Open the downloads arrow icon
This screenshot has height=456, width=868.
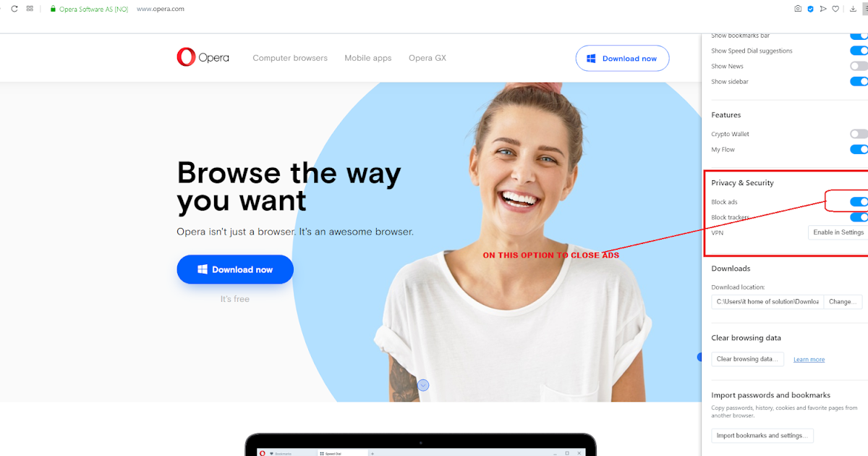(853, 9)
